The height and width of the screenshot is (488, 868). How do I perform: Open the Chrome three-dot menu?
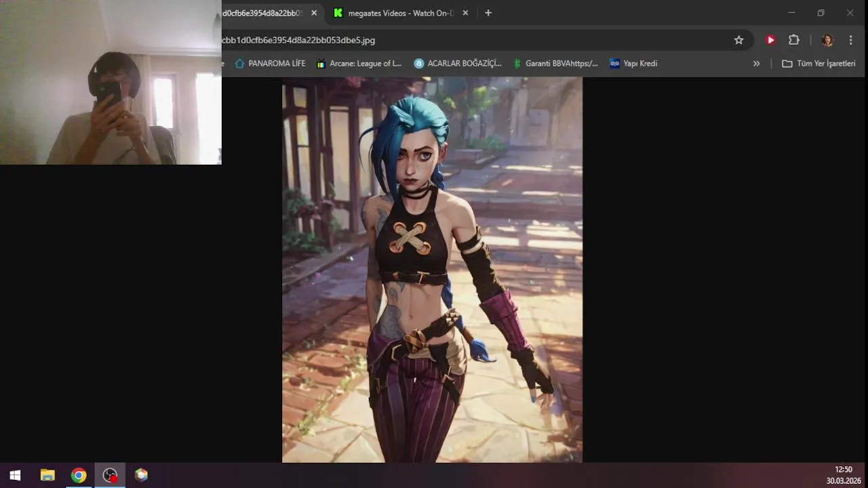(850, 40)
